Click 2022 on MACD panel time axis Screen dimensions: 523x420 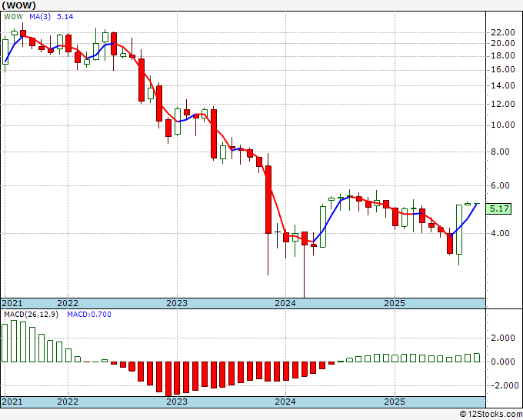pyautogui.click(x=68, y=402)
